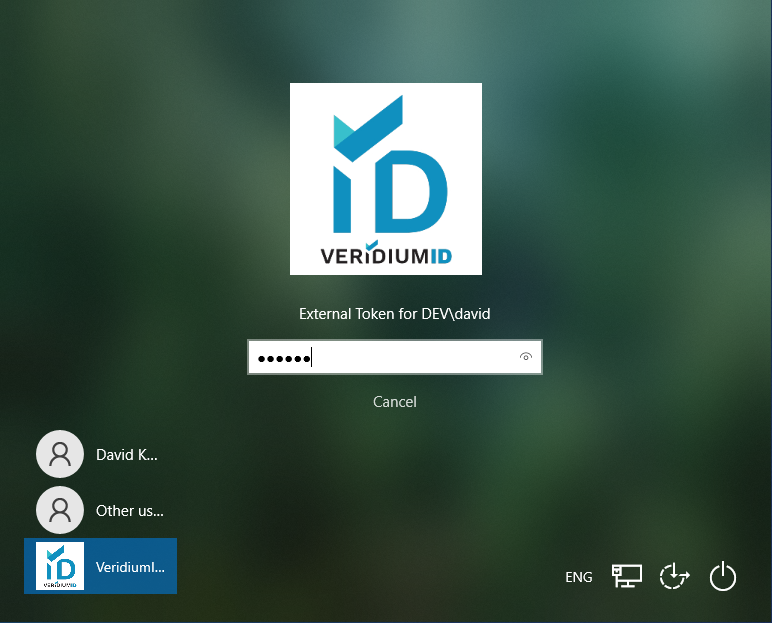Click the masked dots in the token field
The image size is (772, 623).
click(x=284, y=358)
